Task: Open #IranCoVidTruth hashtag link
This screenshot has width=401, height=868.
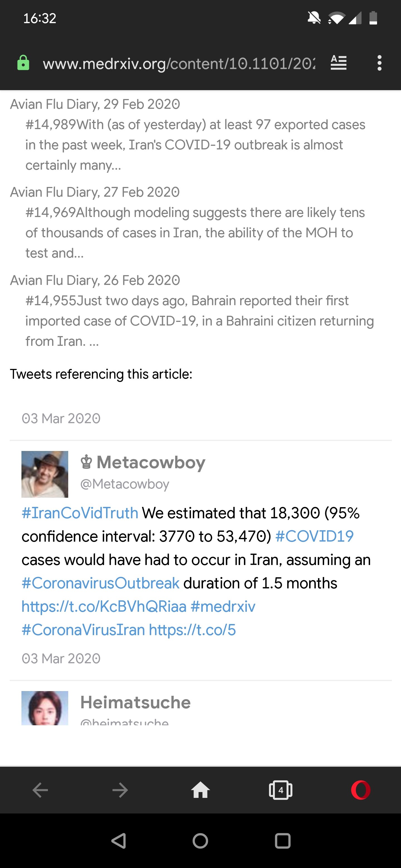Action: tap(80, 513)
